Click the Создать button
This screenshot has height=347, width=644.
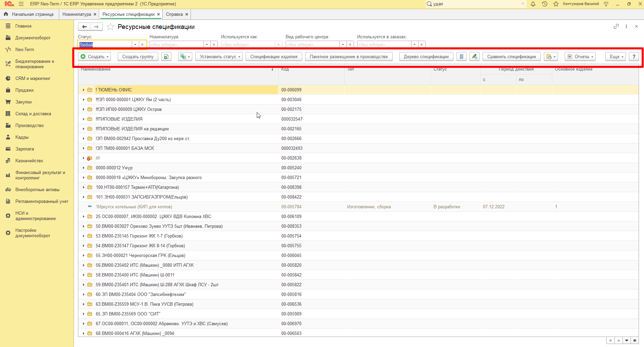point(94,57)
